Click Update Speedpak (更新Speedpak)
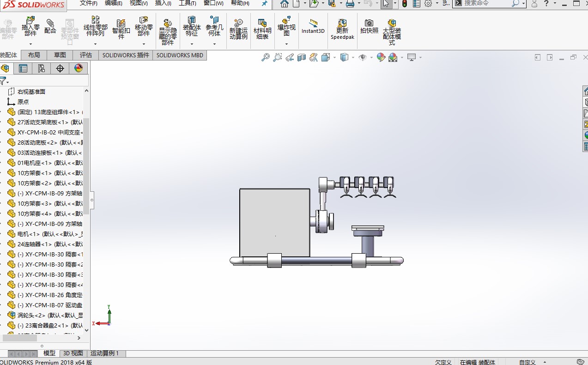This screenshot has width=588, height=365. (x=342, y=29)
